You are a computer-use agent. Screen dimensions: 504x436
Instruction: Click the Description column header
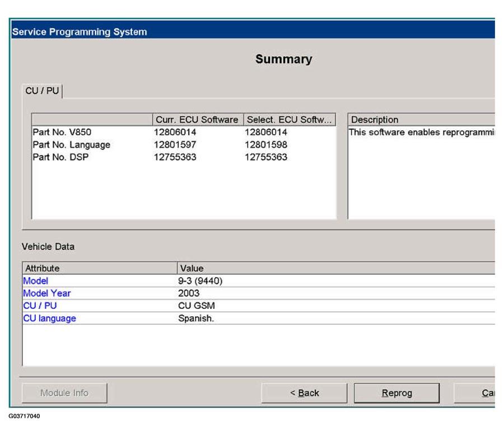420,120
